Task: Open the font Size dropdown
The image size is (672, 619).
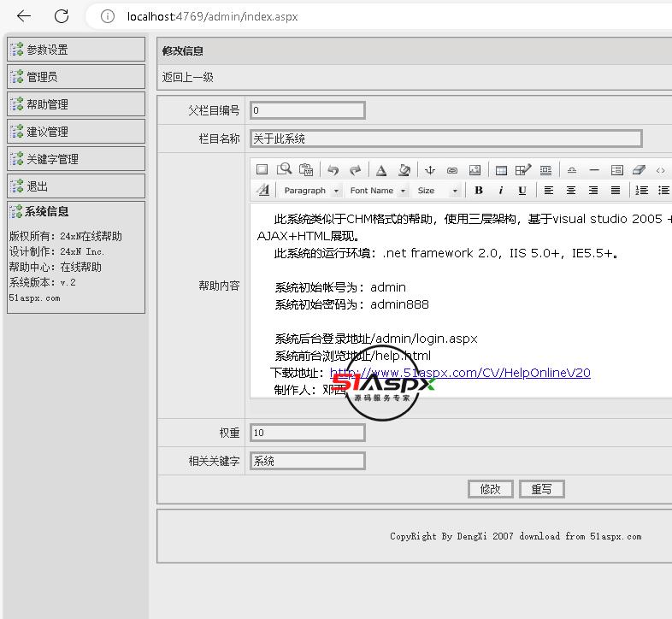Action: click(x=438, y=191)
